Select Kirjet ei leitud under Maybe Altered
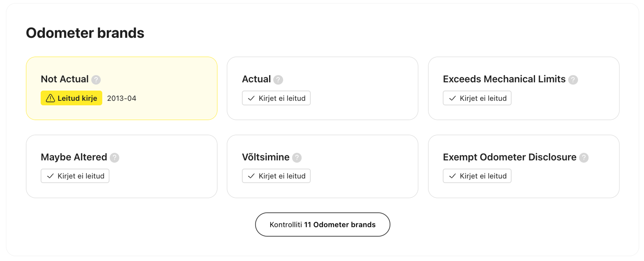 75,176
